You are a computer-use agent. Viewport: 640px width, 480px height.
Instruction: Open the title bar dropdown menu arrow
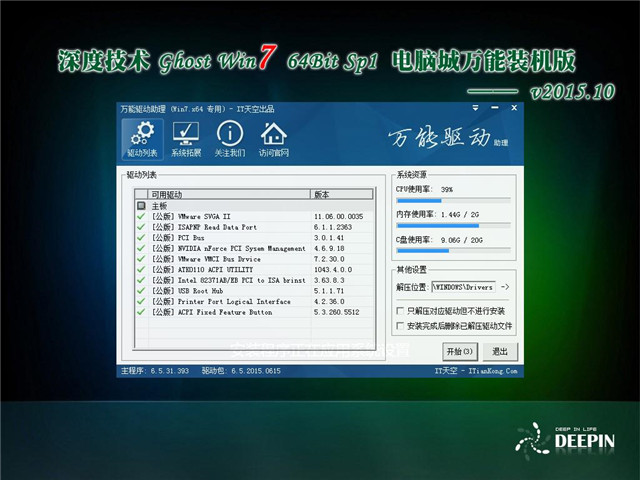pyautogui.click(x=475, y=108)
